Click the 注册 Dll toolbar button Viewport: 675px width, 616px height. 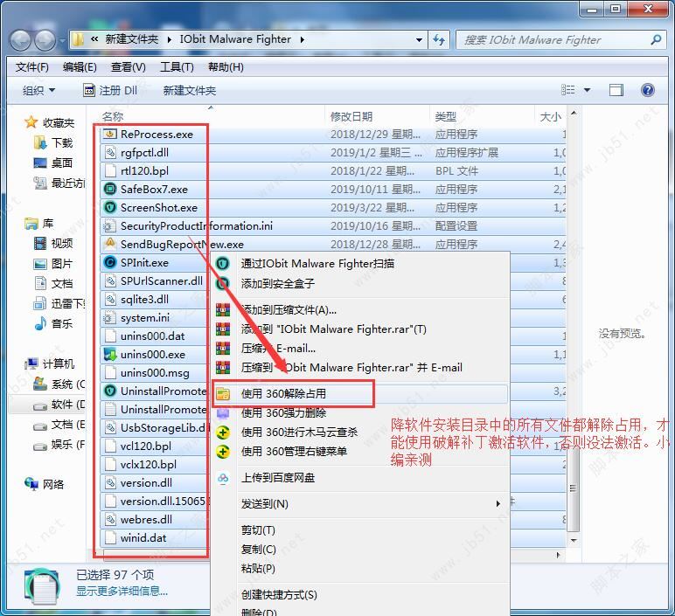coord(110,90)
